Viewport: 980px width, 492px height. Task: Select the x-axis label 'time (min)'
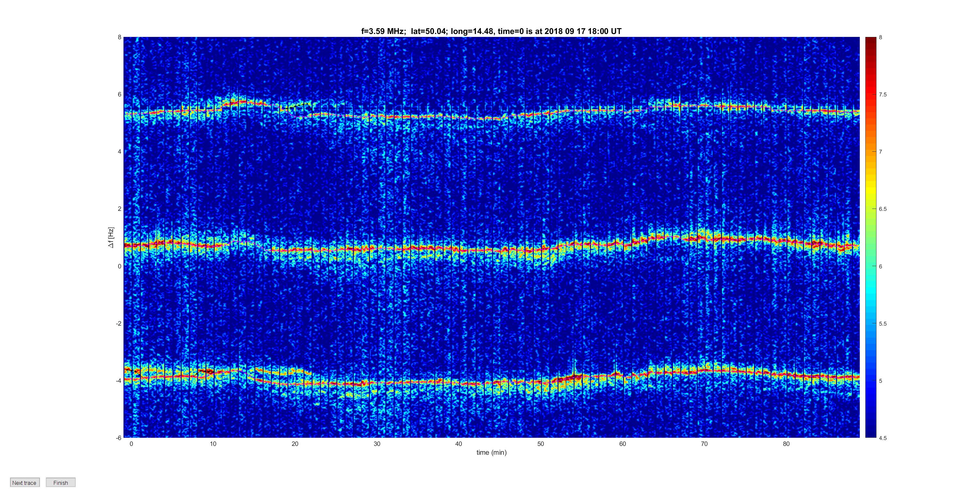[492, 452]
